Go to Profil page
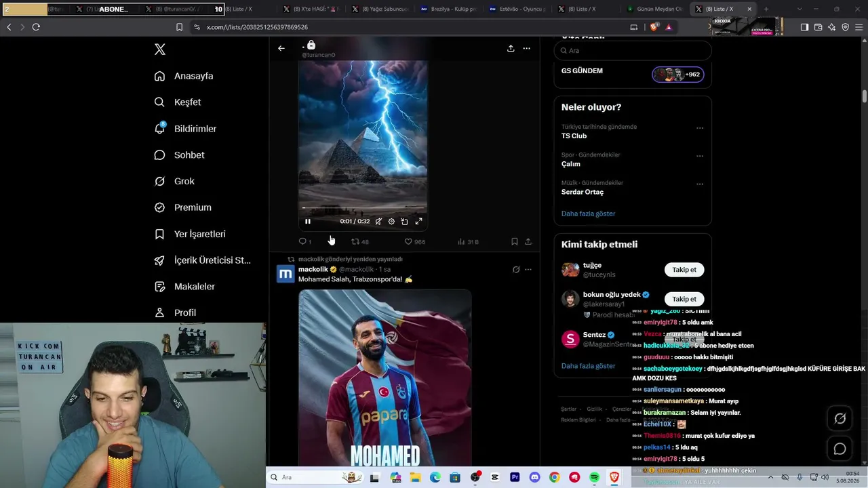 pos(175,312)
